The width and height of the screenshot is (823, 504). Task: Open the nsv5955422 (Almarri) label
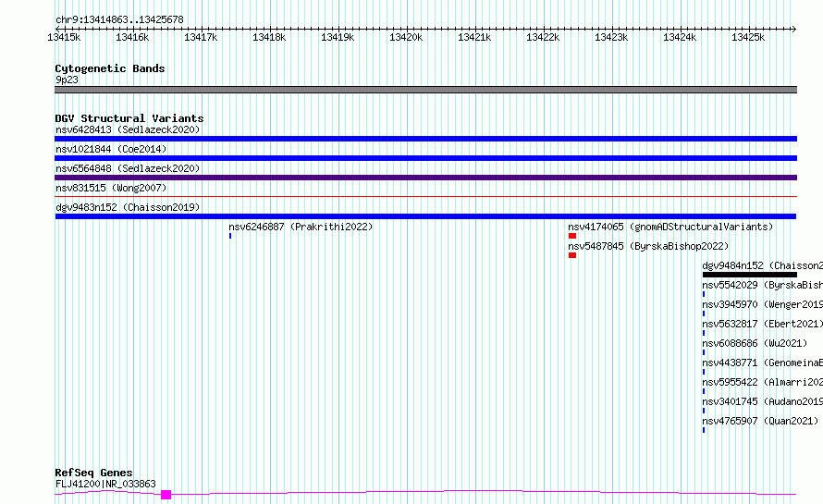[762, 382]
